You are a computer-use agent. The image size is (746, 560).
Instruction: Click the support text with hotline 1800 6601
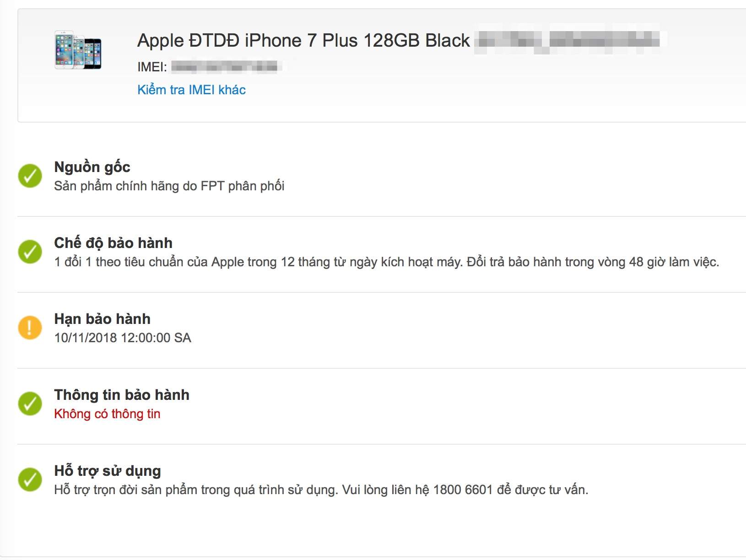coord(321,490)
